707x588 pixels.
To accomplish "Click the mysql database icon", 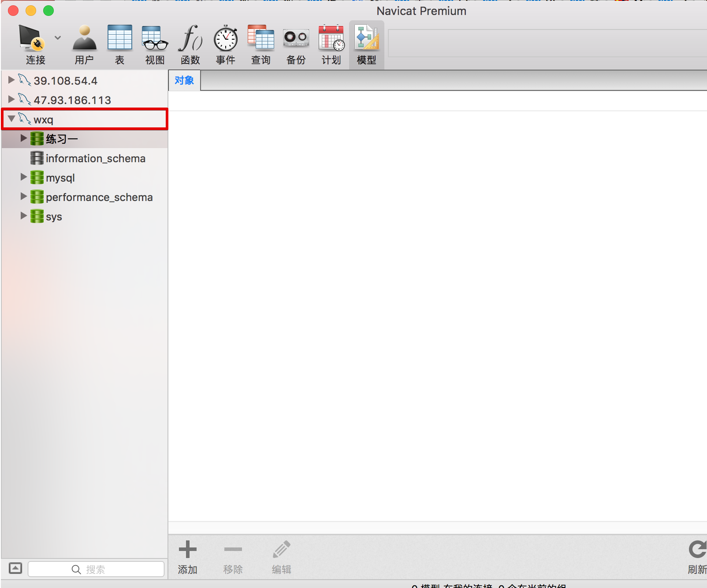I will click(37, 177).
